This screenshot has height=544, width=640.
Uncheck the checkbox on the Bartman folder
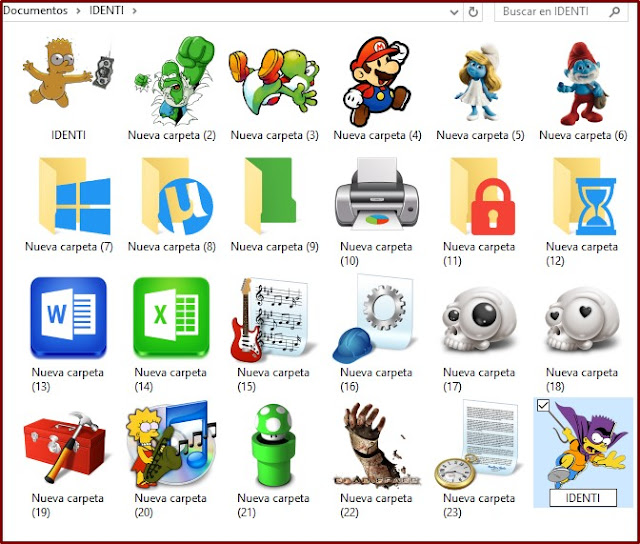[x=543, y=405]
